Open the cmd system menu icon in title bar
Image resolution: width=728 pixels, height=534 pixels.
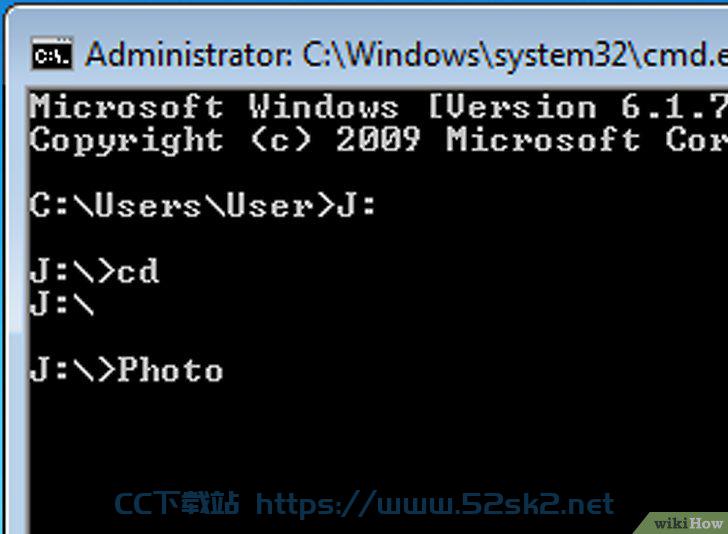pos(52,54)
